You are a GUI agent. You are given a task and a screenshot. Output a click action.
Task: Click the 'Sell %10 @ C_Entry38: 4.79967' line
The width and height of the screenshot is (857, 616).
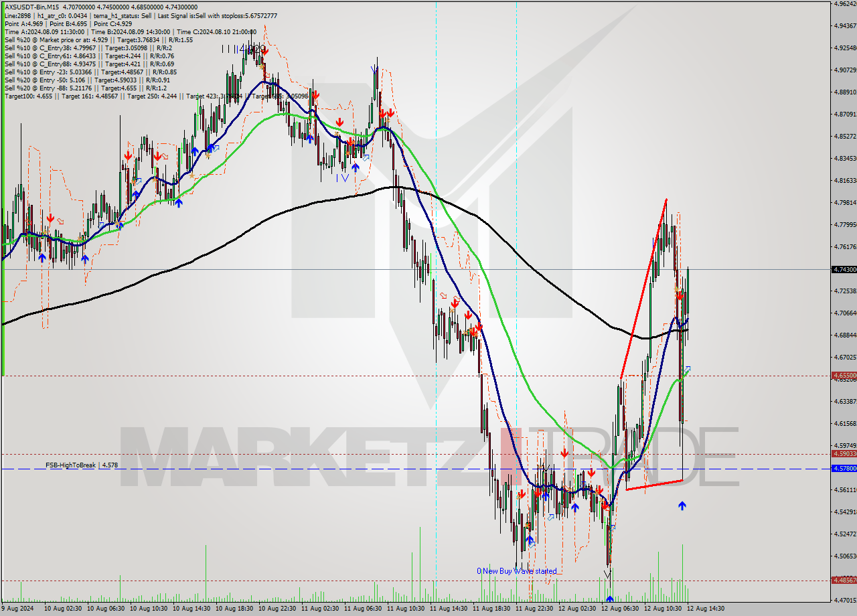[x=88, y=48]
